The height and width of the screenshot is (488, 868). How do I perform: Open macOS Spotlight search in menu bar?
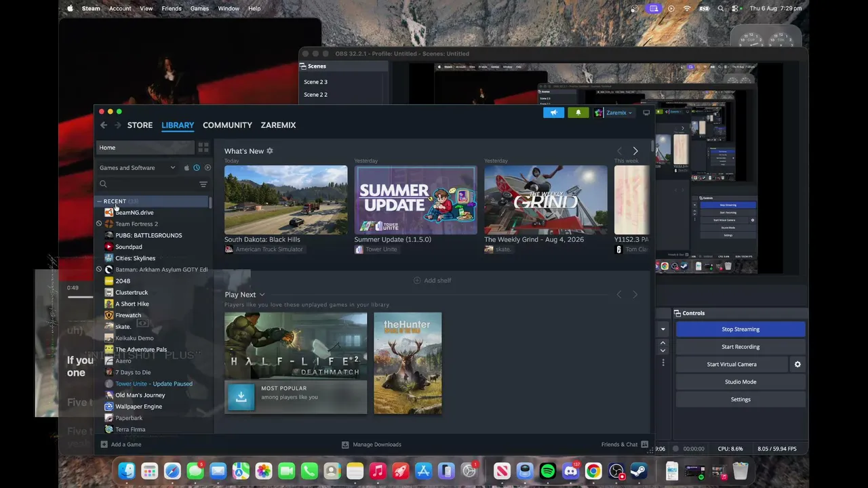(x=720, y=8)
